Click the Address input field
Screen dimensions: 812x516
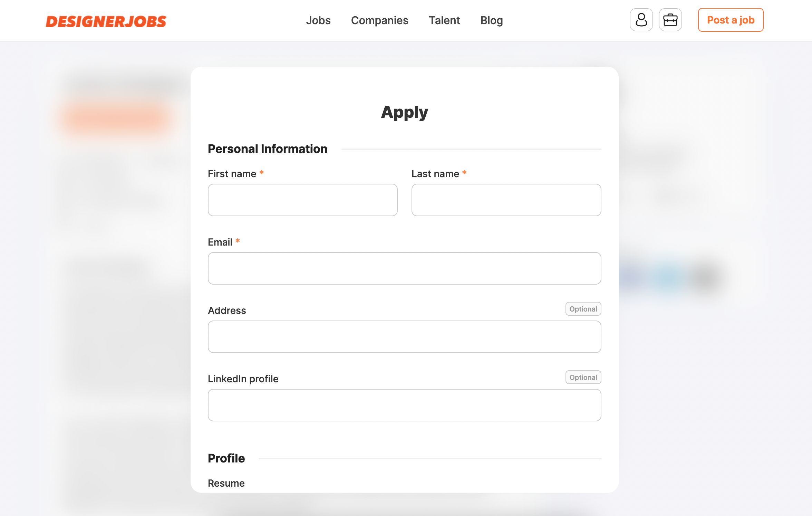[404, 337]
